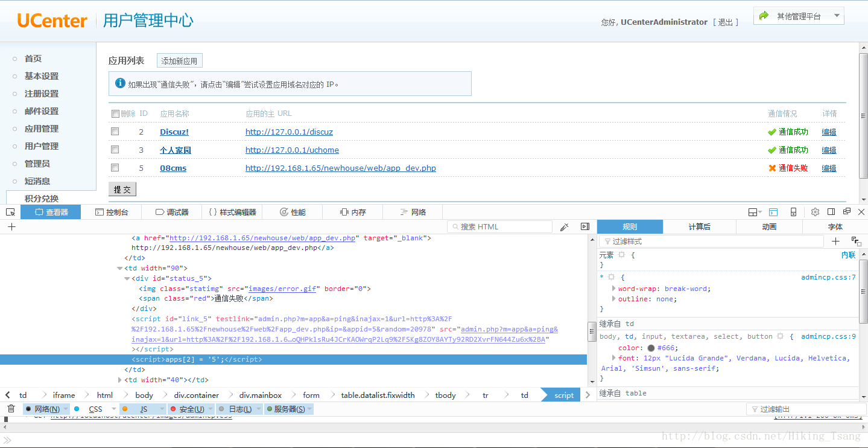
Task: Switch to 调试器 debugger tab
Action: point(172,212)
